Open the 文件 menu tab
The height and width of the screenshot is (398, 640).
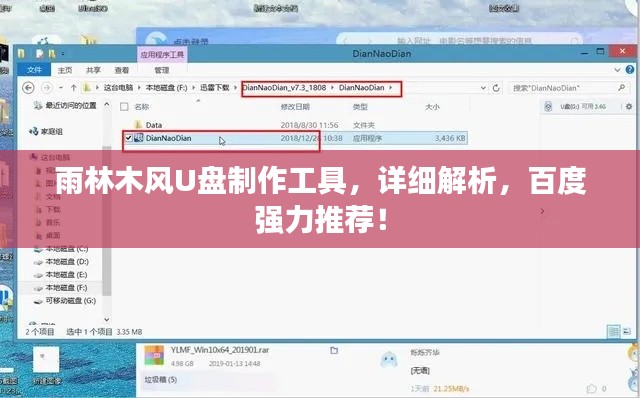pyautogui.click(x=34, y=70)
